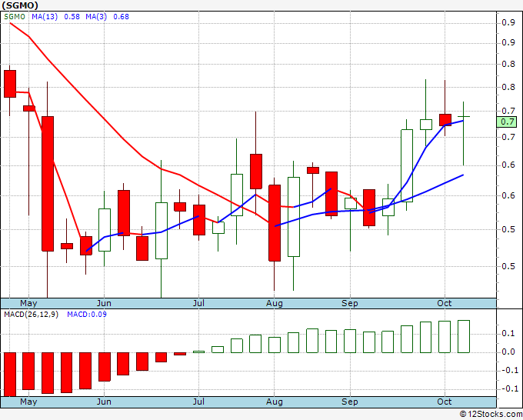Screen dimensions: 523x420
Task: Select the Jun marker on price timeline
Action: [104, 303]
